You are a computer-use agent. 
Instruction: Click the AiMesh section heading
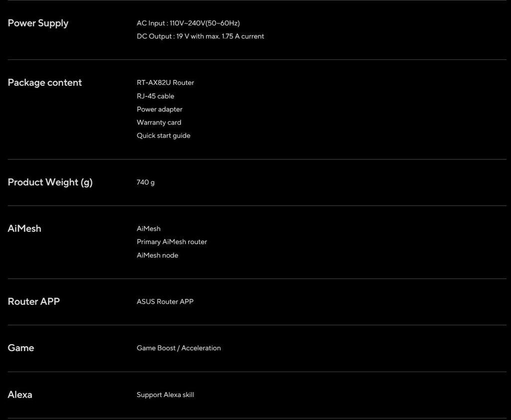click(24, 229)
